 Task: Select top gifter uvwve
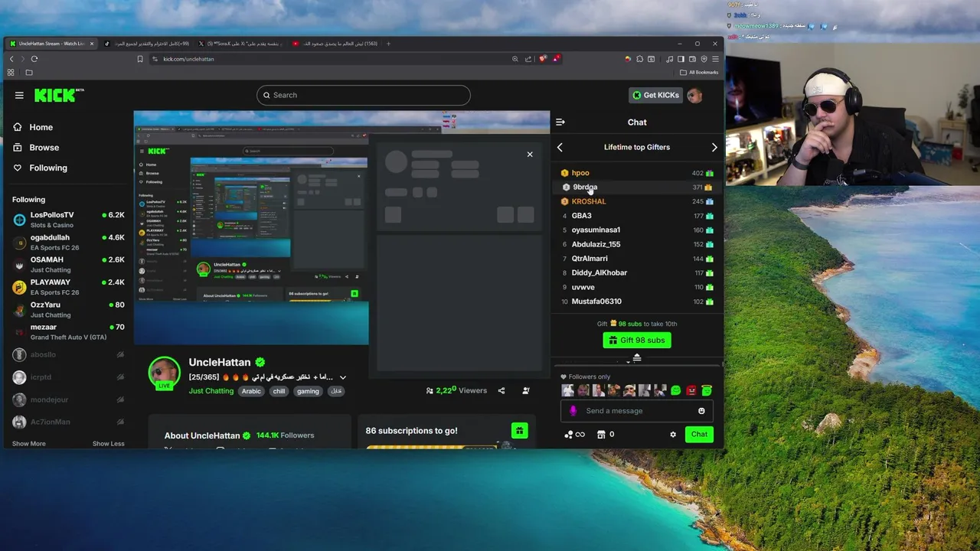click(x=637, y=287)
